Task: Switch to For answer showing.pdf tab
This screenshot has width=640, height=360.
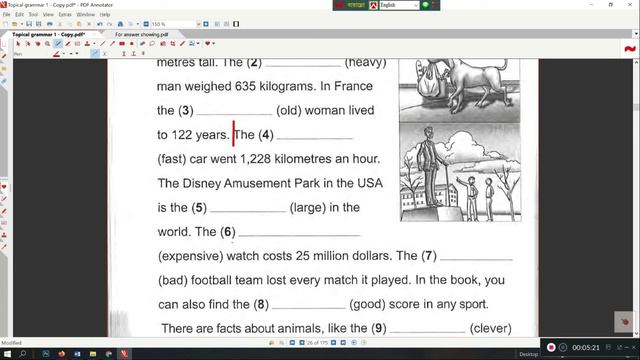Action: point(141,35)
